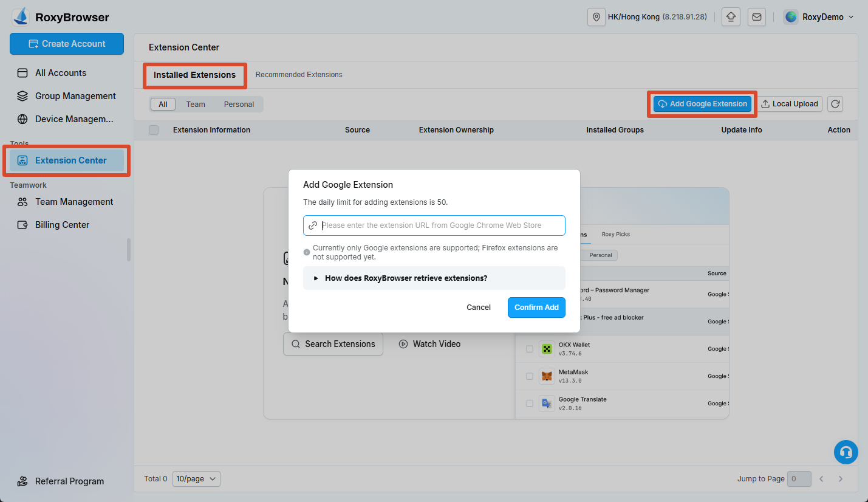Select the Team filter segment
Screen dimensions: 868x502
pos(196,105)
